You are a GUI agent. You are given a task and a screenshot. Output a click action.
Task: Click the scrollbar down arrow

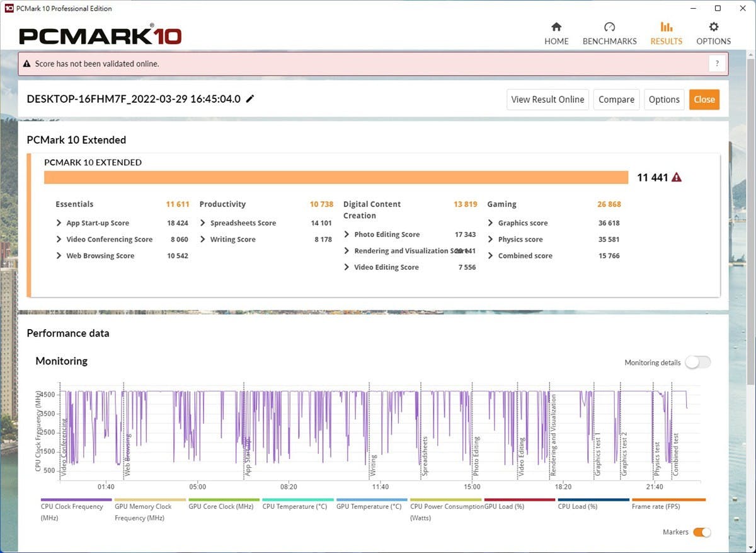[750, 547]
